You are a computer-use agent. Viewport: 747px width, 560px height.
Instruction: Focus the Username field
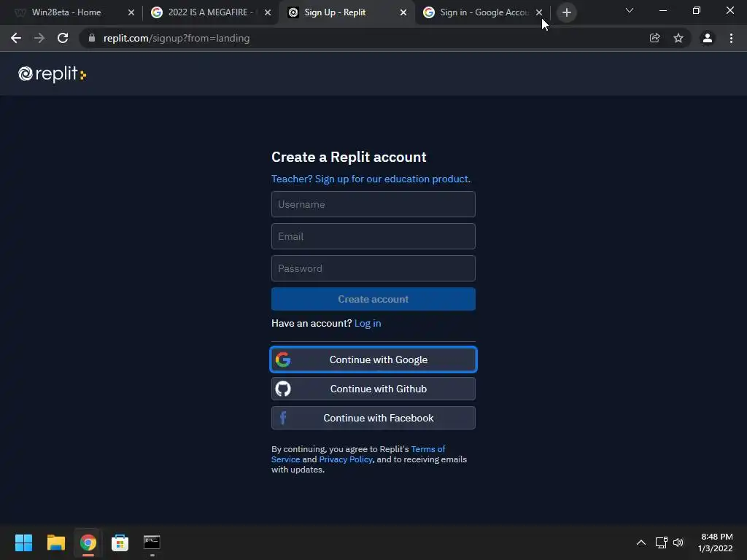pos(373,204)
